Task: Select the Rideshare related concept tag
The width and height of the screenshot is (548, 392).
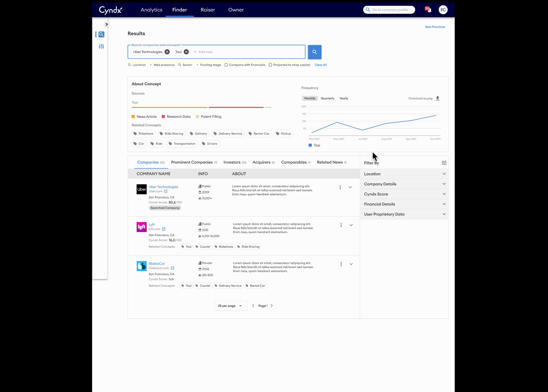Action: 144,134
